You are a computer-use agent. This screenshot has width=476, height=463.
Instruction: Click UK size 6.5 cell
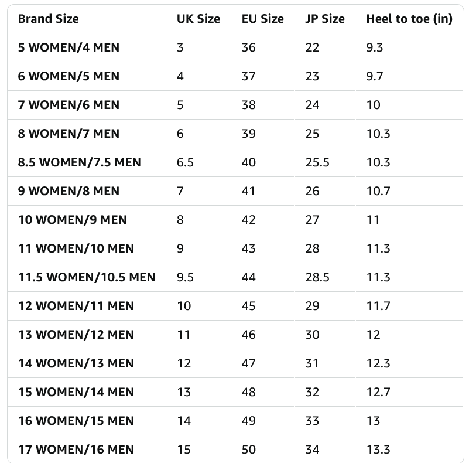coord(185,162)
